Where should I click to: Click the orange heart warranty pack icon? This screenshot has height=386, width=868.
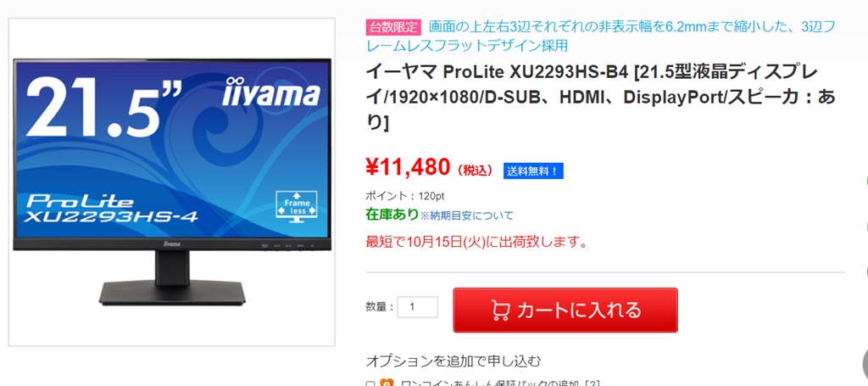[387, 383]
